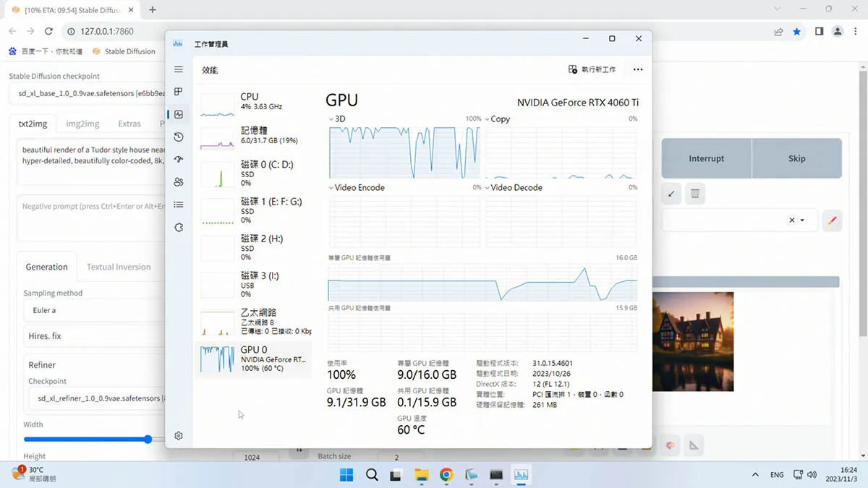This screenshot has width=868, height=488.
Task: Open Stable Diffusion checkpoint dropdown
Action: 88,93
